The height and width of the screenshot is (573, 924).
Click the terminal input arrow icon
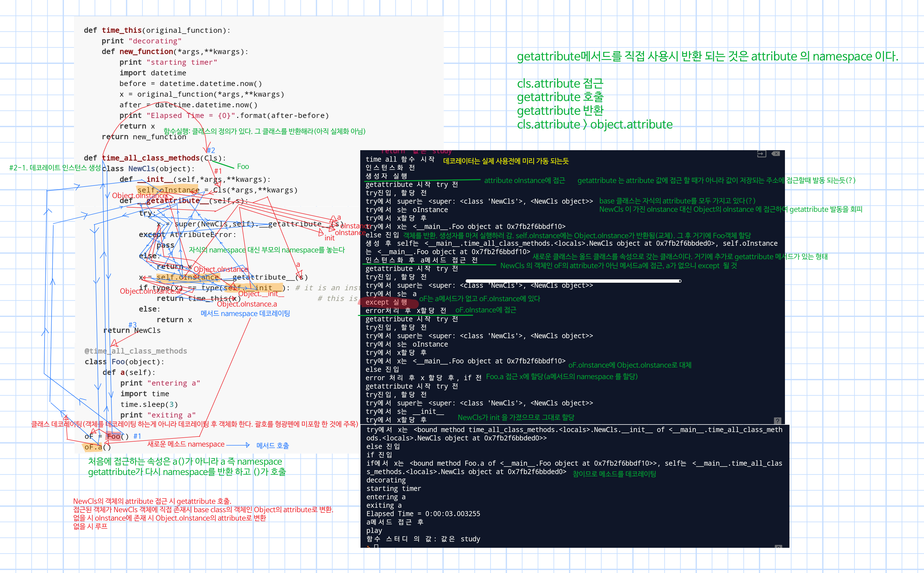click(x=761, y=154)
